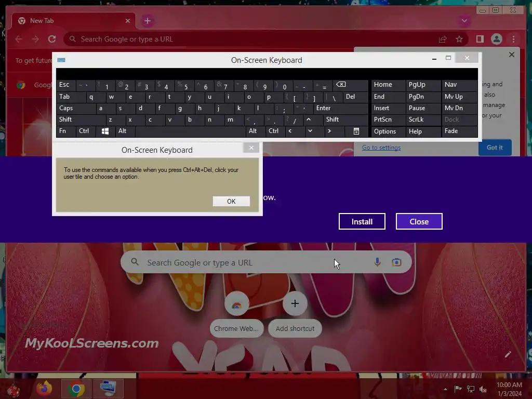Viewport: 532px width, 399px height.
Task: Click the Mv Up key
Action: pyautogui.click(x=459, y=97)
